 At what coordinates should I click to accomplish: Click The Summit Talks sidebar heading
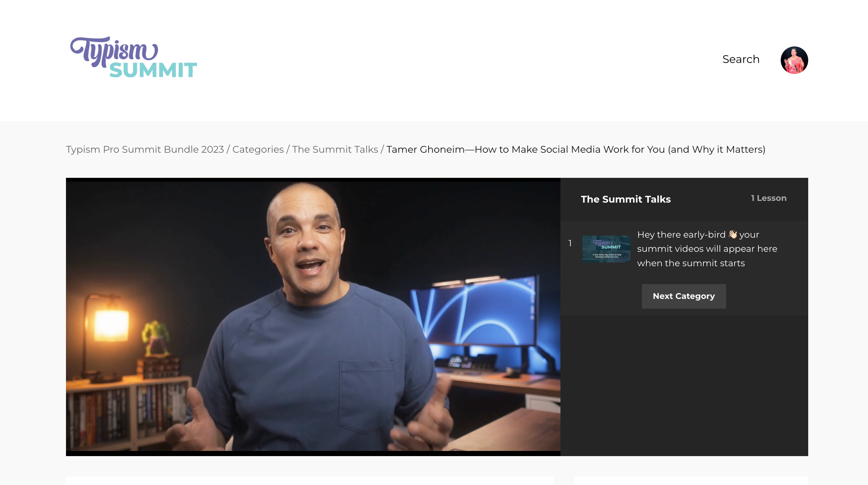626,199
